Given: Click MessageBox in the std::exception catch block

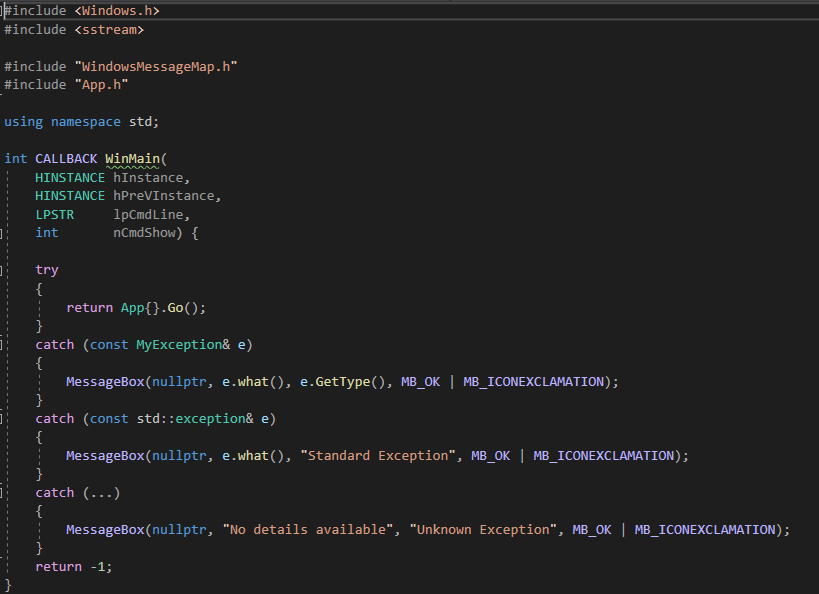Looking at the screenshot, I should (x=105, y=456).
